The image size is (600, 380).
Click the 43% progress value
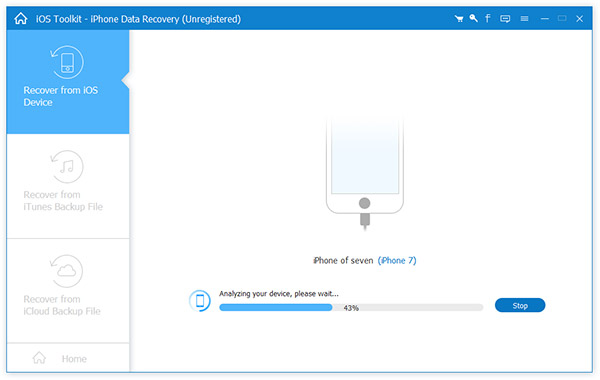(351, 308)
